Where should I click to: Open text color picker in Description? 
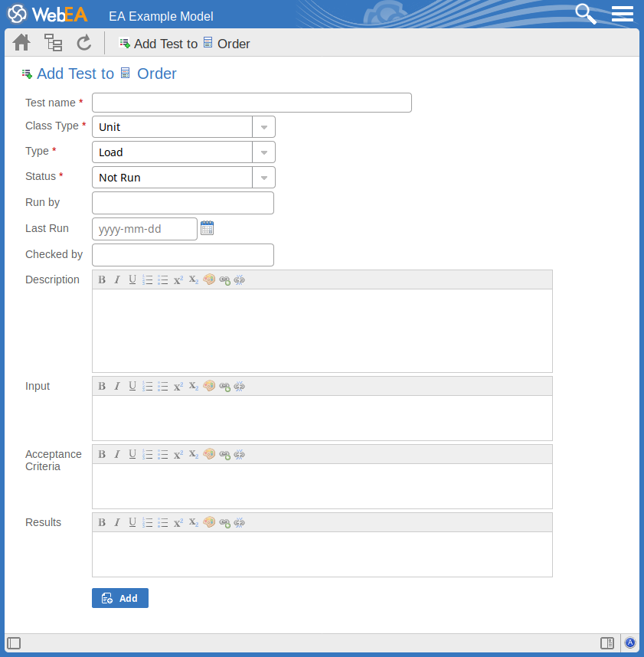[x=209, y=280]
